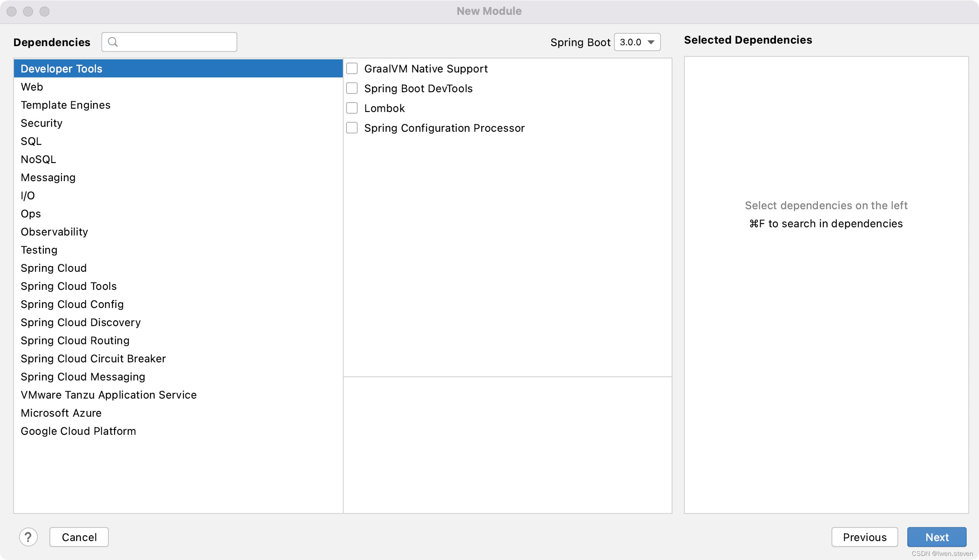Screen dimensions: 979x560
Task: Proceed with the Next button
Action: tap(937, 537)
